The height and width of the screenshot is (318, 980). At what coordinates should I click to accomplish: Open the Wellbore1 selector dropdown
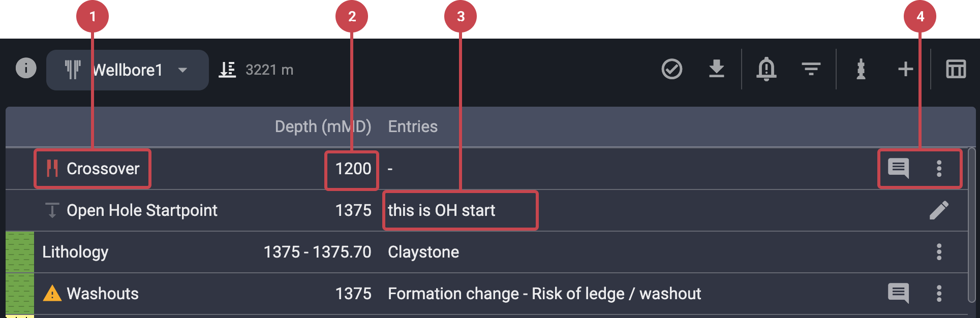tap(183, 70)
